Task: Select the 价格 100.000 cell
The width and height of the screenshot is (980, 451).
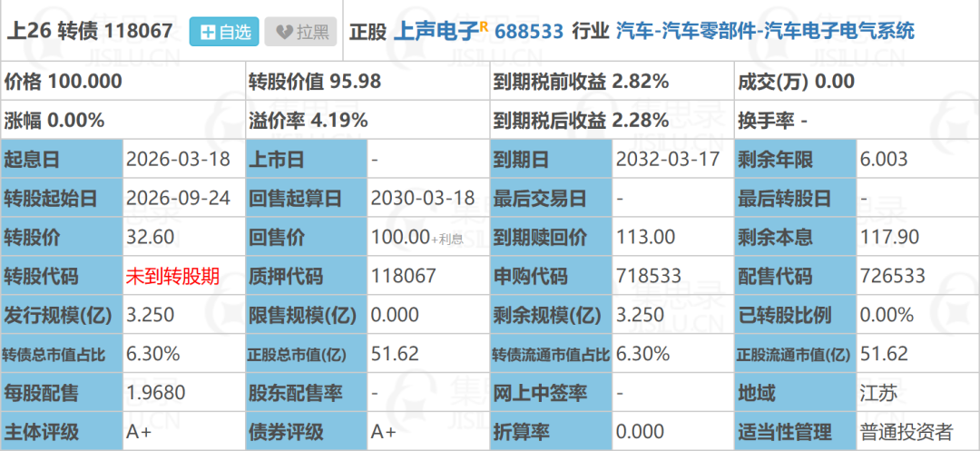Action: (122, 81)
